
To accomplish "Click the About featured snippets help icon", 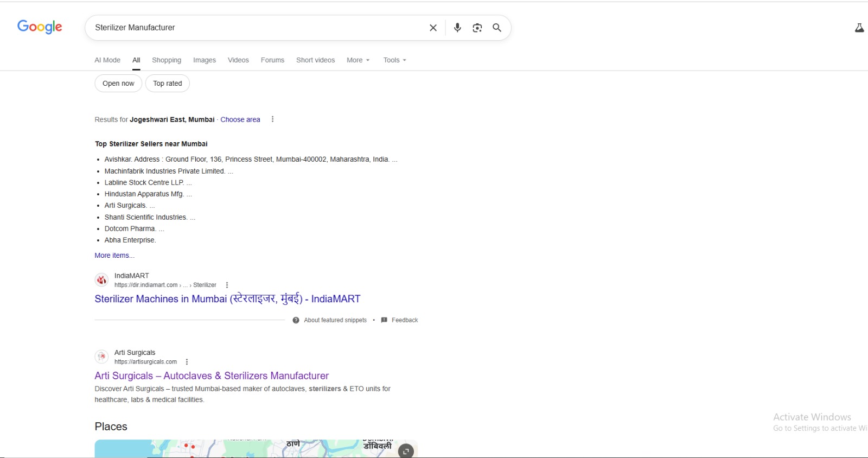I will (x=296, y=320).
